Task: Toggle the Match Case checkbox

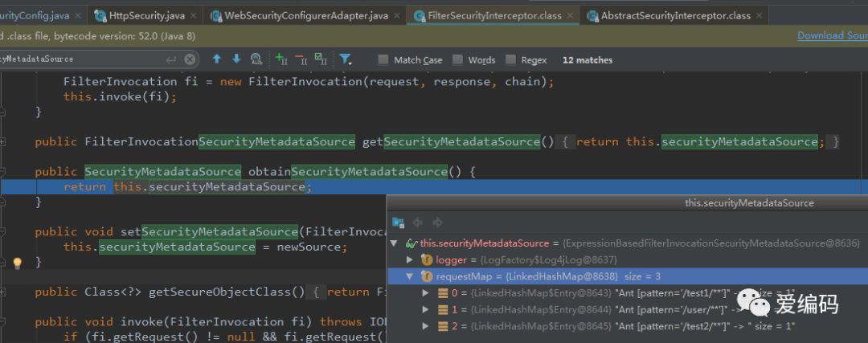Action: [383, 59]
